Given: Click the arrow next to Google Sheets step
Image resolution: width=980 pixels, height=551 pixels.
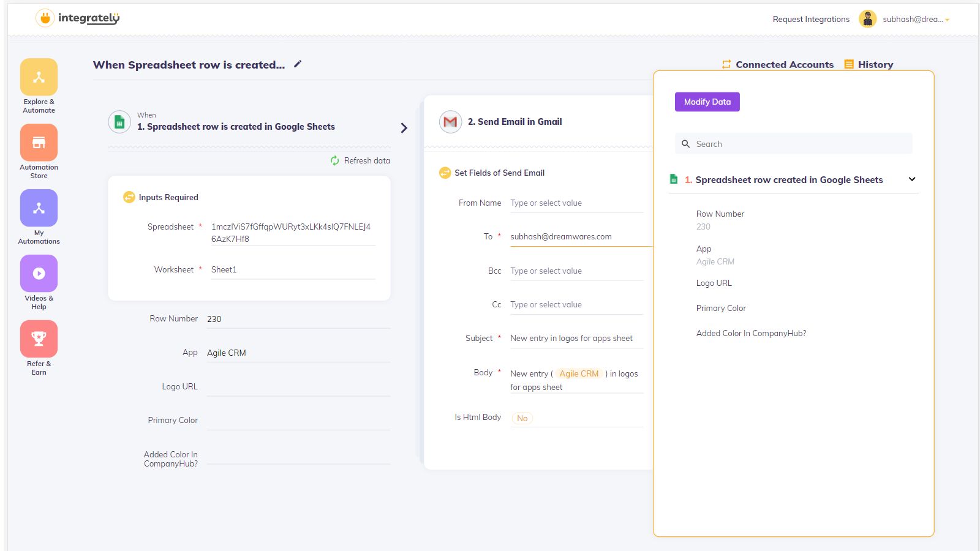Looking at the screenshot, I should click(404, 128).
